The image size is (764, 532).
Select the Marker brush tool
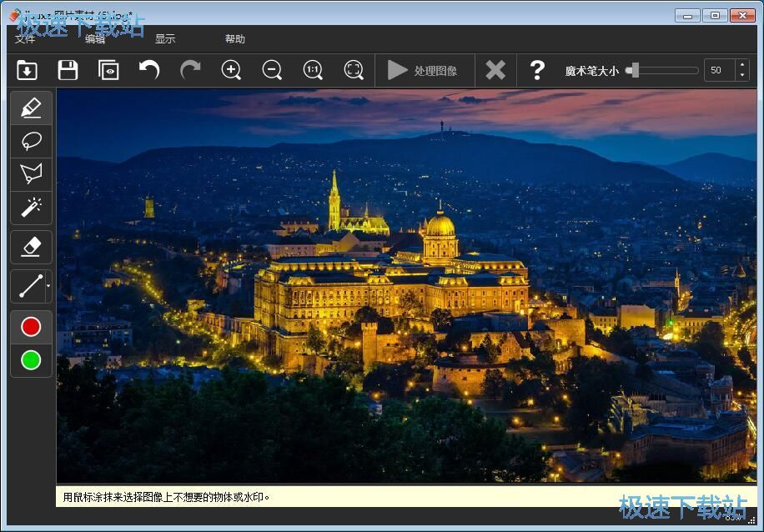(31, 108)
